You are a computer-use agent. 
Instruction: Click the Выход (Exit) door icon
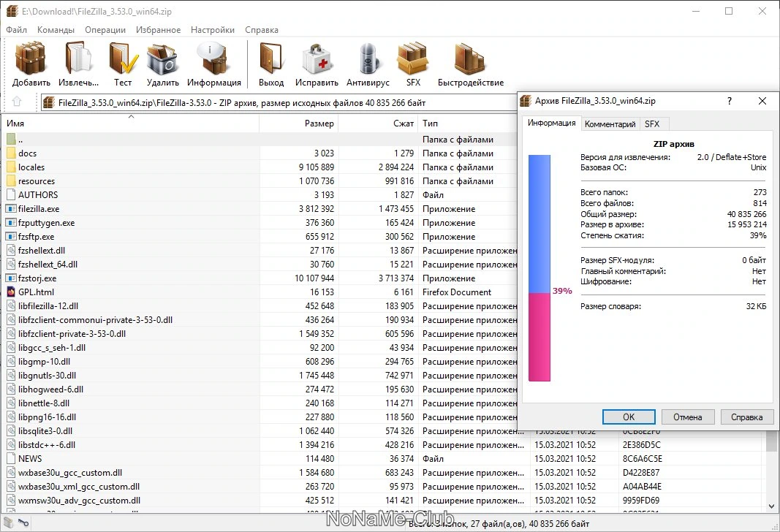coord(271,58)
